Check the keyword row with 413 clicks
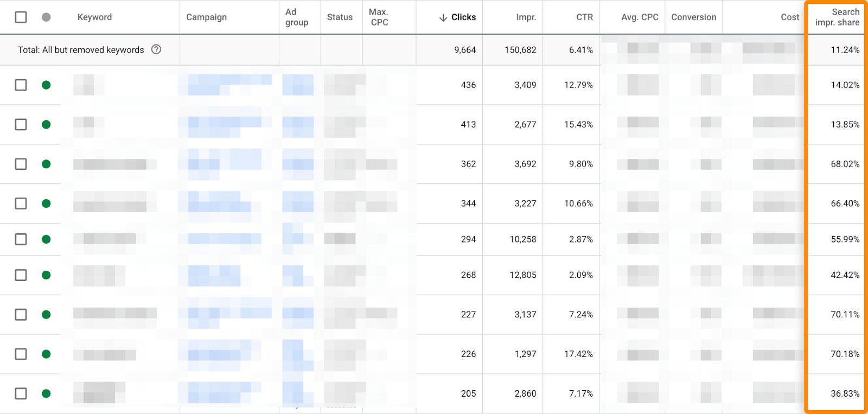The width and height of the screenshot is (868, 414). (21, 124)
